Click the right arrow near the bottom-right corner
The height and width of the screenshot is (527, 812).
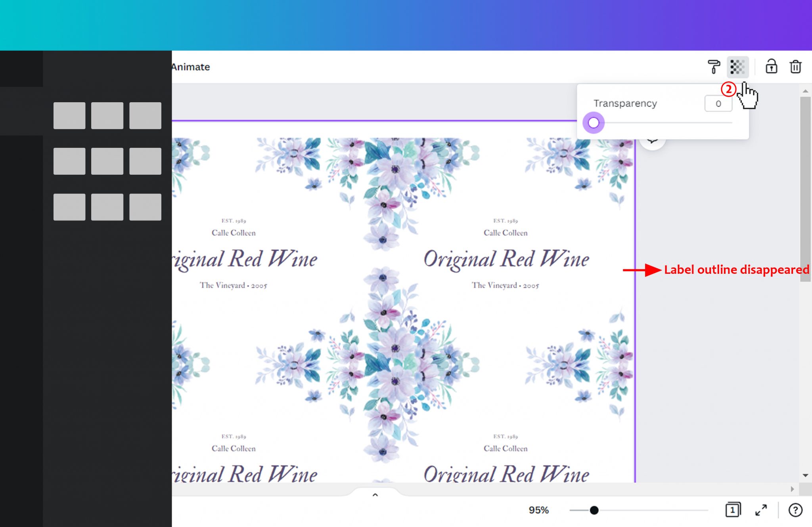click(792, 489)
